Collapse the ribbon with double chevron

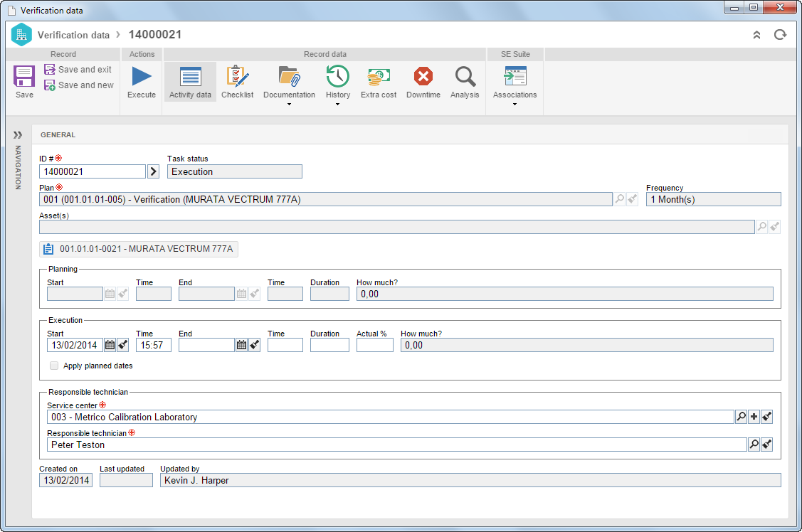coord(756,35)
